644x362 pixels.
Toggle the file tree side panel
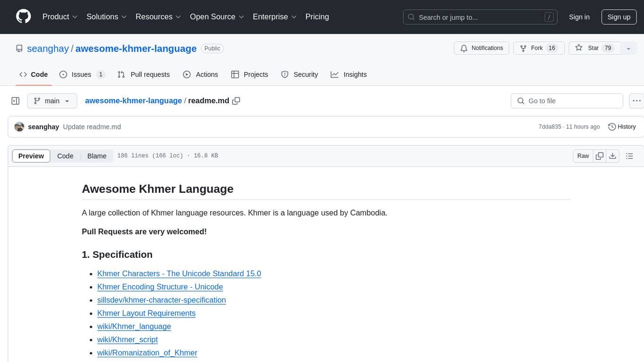click(x=16, y=101)
